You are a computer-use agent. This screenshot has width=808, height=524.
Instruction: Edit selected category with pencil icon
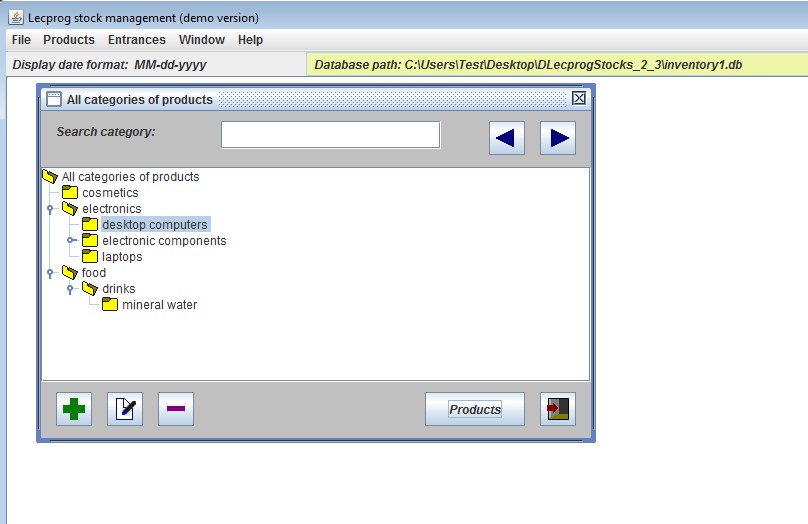pos(125,409)
